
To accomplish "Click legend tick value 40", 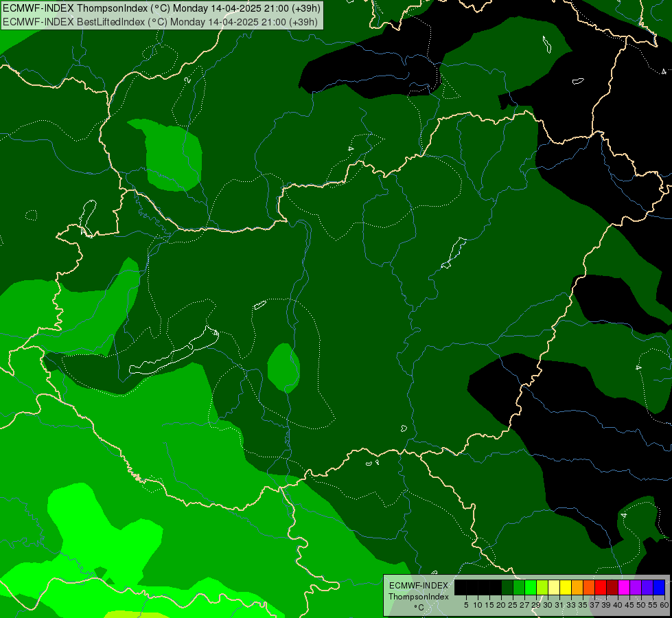I will pyautogui.click(x=618, y=605).
